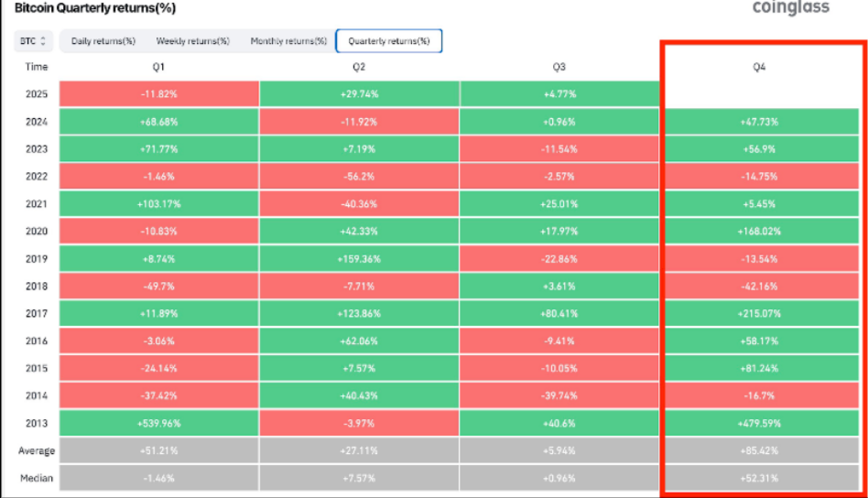Click the Q4 Median cell showing +52.31%
The width and height of the screenshot is (868, 498).
pos(758,478)
